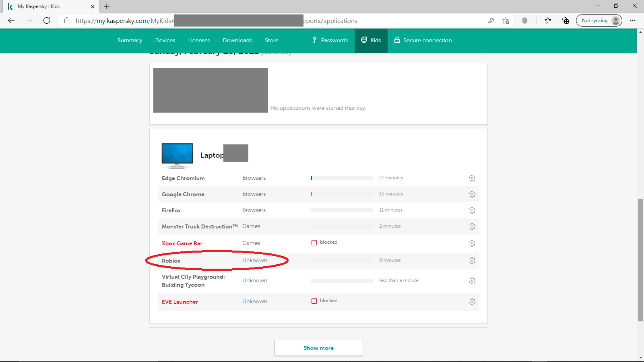Click gear icon for Xbox Game Bar
The image size is (644, 362).
tap(472, 243)
